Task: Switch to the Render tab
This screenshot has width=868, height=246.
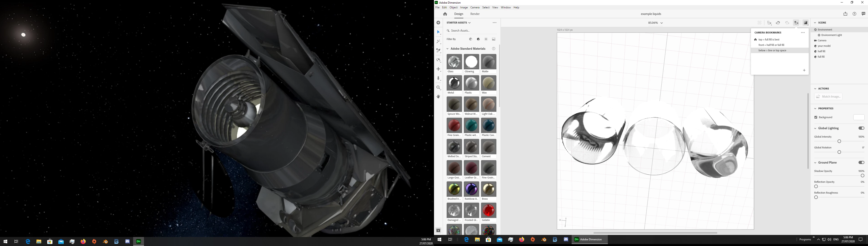Action: click(x=475, y=14)
